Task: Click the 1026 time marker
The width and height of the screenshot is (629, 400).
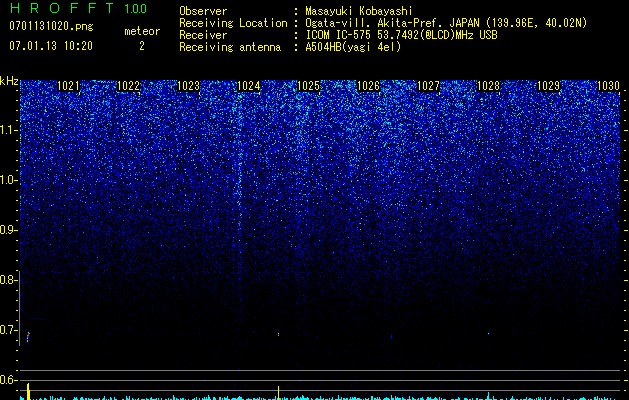Action: coord(368,86)
